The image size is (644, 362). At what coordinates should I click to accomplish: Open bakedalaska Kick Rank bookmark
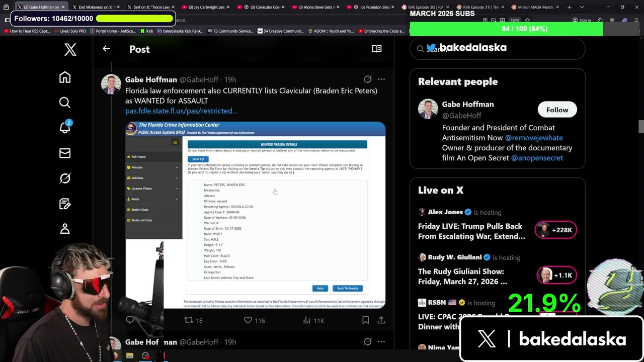tap(180, 31)
